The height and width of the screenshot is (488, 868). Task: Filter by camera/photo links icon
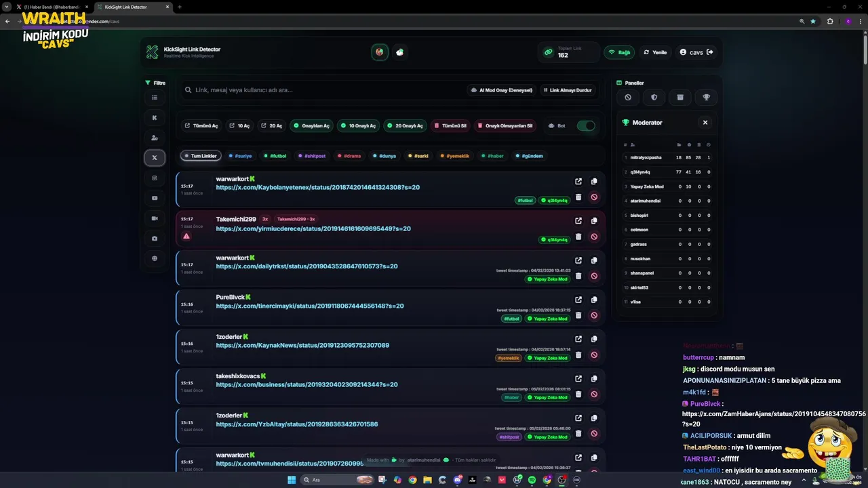[x=155, y=239]
